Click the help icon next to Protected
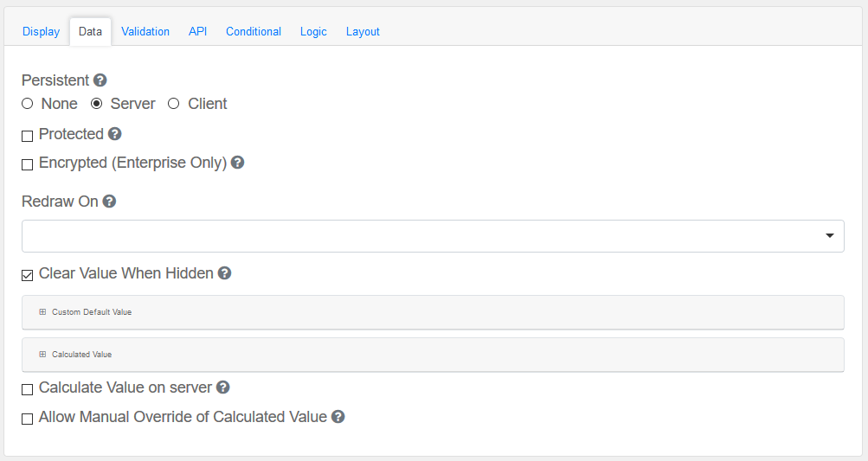868x461 pixels. [x=115, y=134]
